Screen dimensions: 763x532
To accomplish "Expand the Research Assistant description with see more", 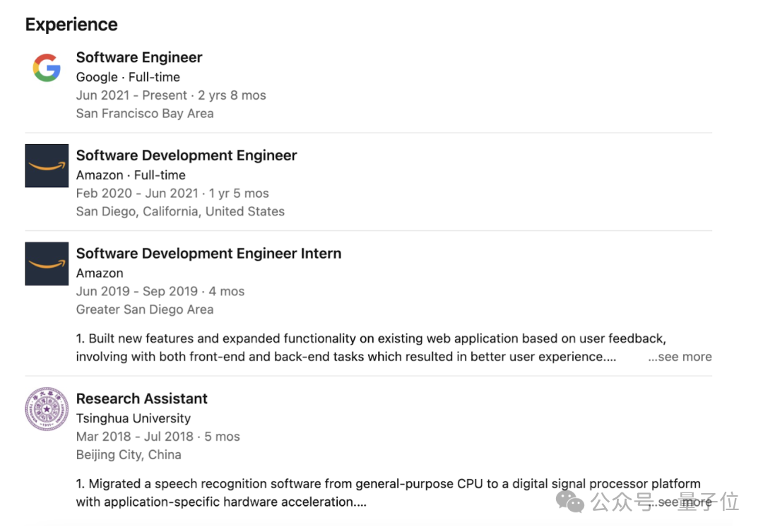I will (x=683, y=502).
